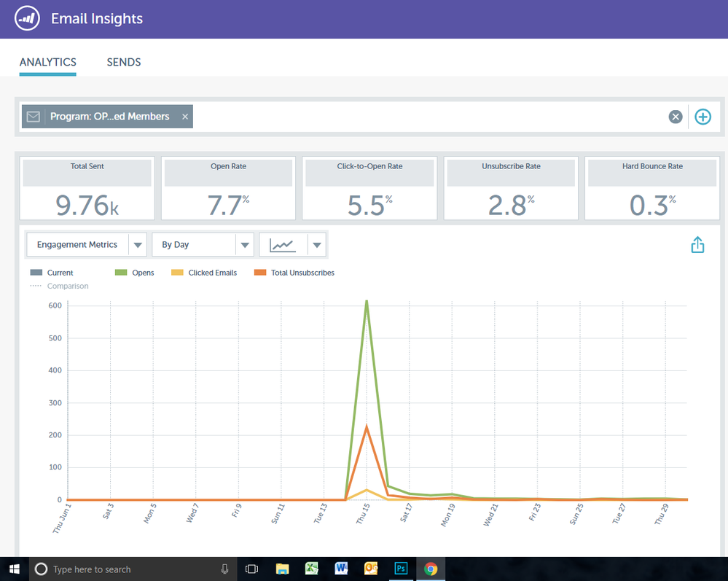Screen dimensions: 728x581
Task: Toggle the Opens series in legend
Action: pos(136,273)
